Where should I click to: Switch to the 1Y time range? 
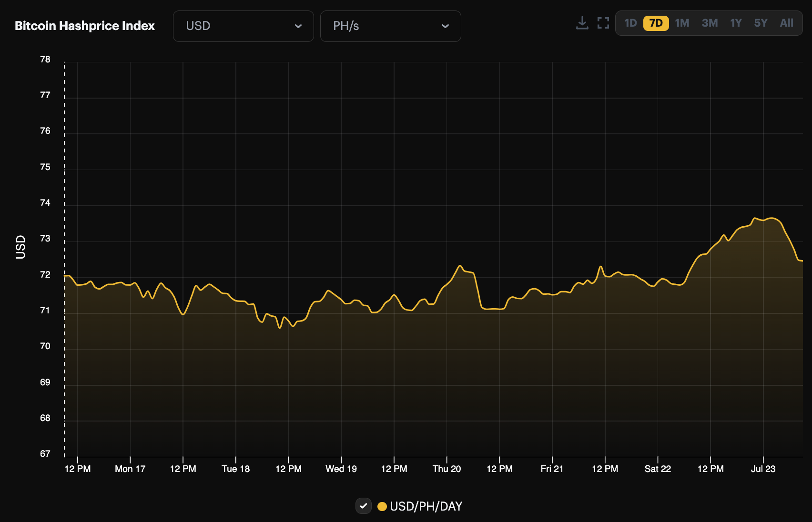(735, 22)
